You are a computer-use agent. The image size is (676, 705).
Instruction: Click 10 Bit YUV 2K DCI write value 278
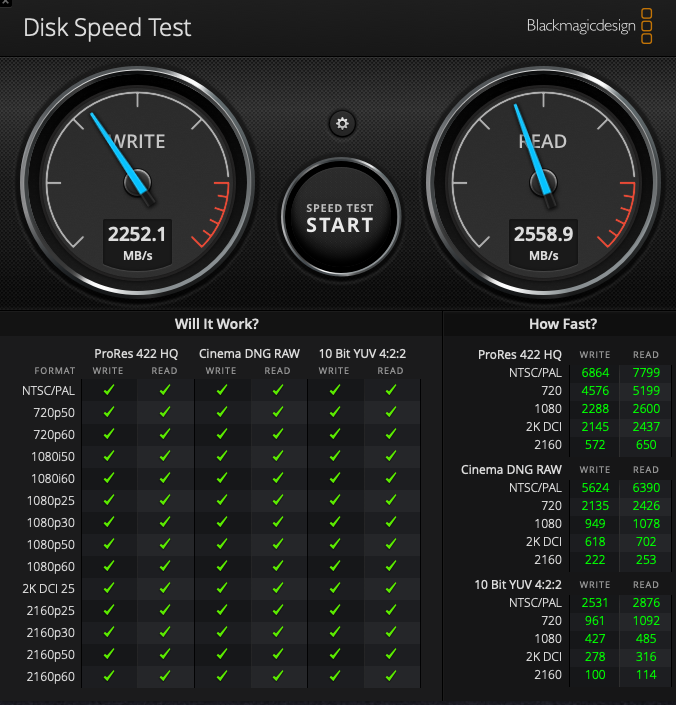click(x=595, y=657)
